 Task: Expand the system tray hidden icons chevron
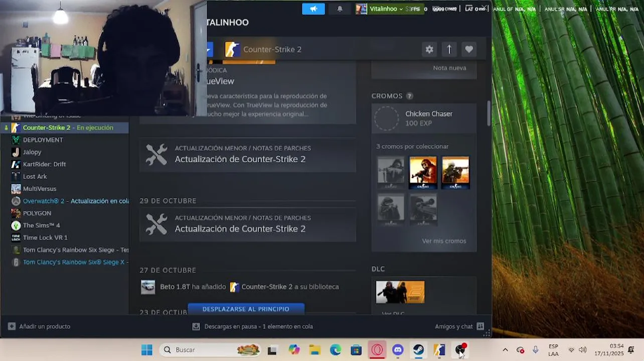coord(505,350)
